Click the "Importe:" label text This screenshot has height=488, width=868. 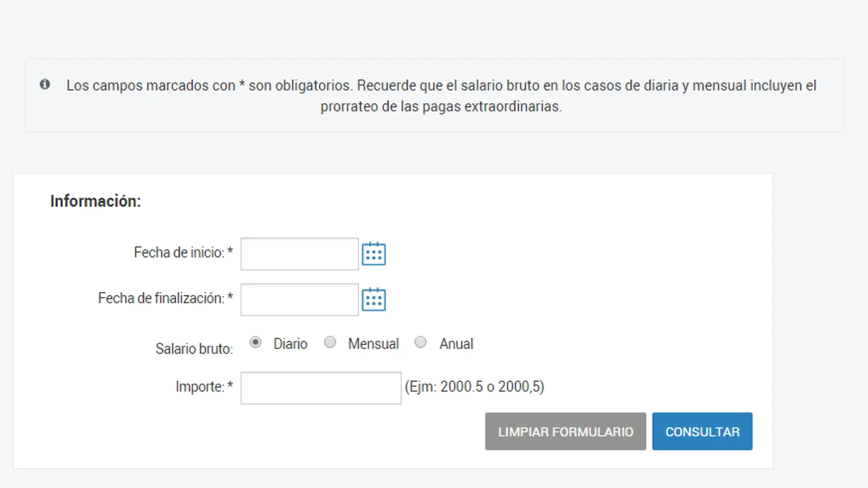coord(200,386)
